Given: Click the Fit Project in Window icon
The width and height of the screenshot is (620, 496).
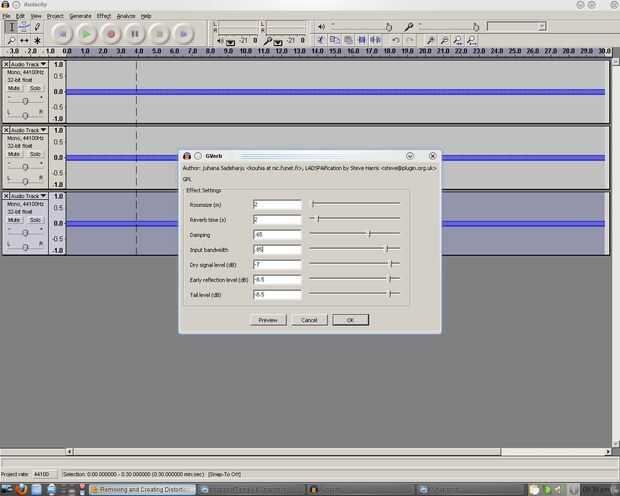Looking at the screenshot, I should point(471,40).
